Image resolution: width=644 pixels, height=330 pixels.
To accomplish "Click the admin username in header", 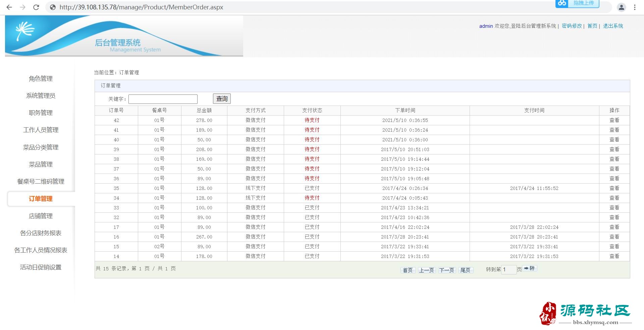I will 486,26.
